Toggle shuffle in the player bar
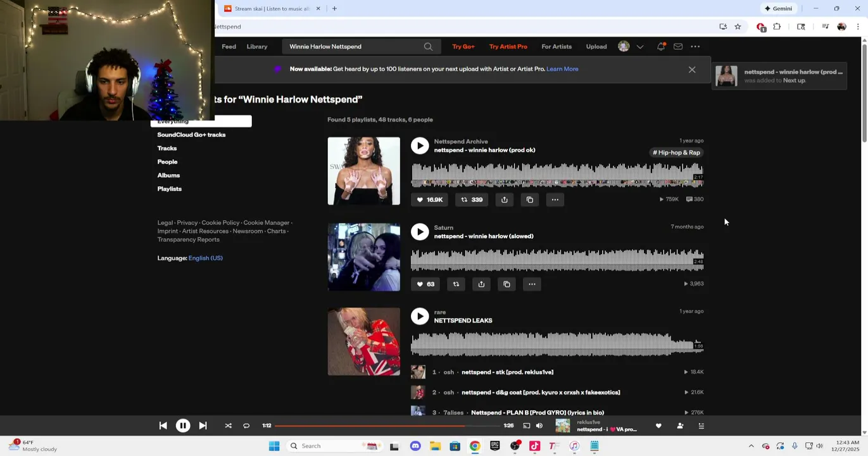This screenshot has height=456, width=868. (x=228, y=426)
